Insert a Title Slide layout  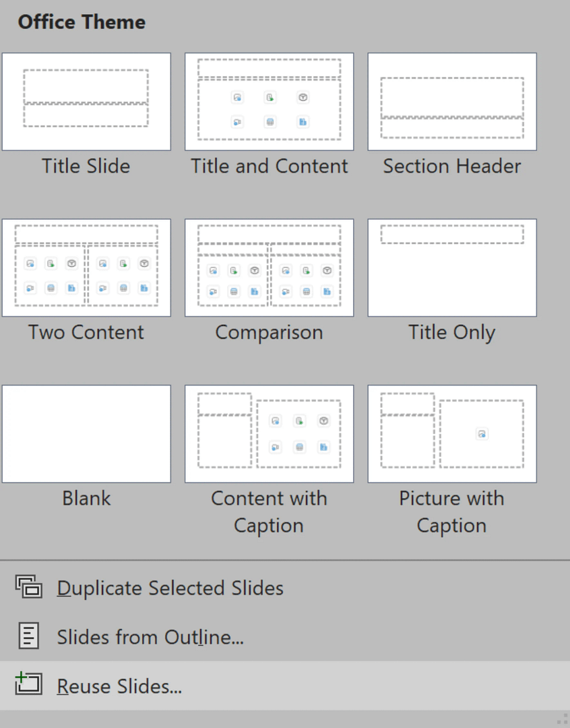[86, 100]
